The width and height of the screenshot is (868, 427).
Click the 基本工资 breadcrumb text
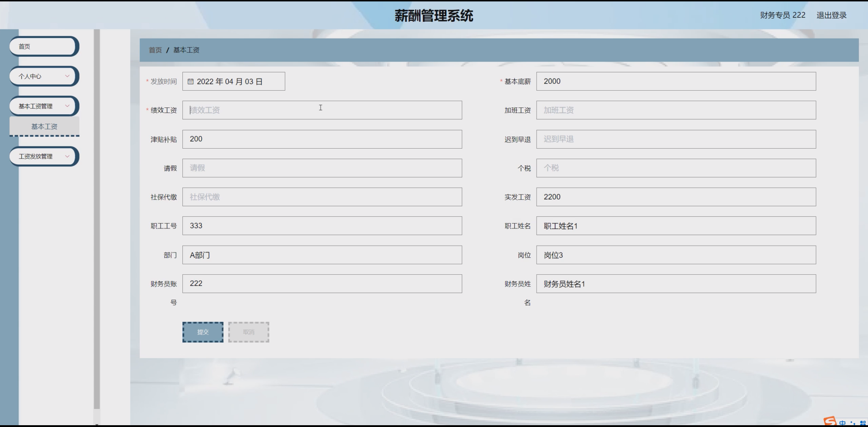tap(186, 50)
